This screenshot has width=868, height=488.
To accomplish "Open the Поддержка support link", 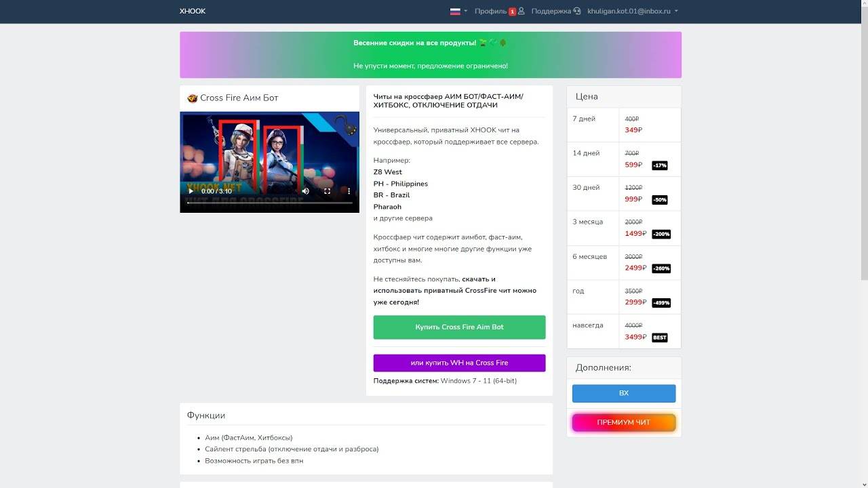I will 551,11.
